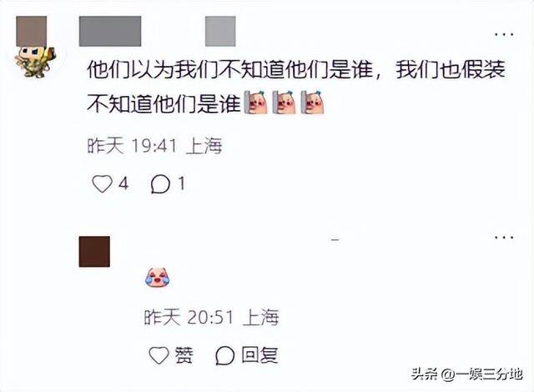The image size is (534, 392).
Task: Click 回复 to reply to the comment
Action: coord(259,355)
